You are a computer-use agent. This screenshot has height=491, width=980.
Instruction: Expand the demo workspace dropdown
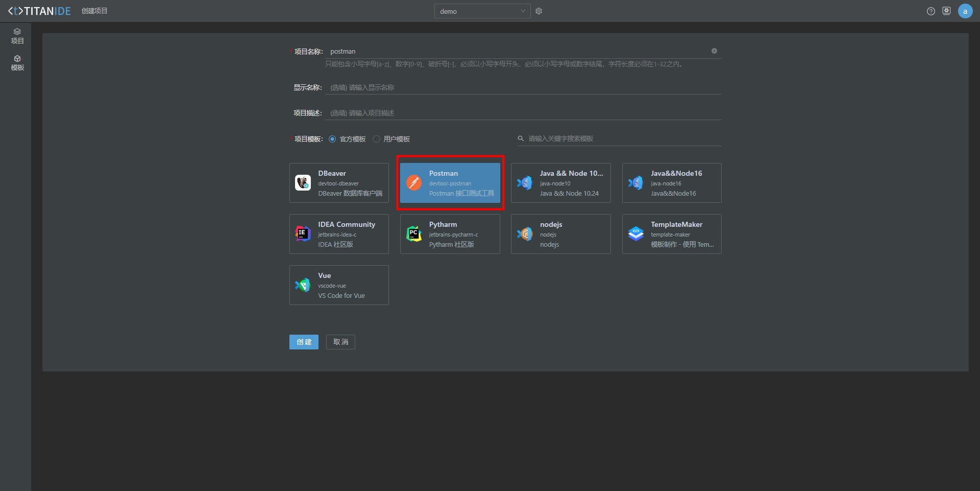click(x=482, y=11)
